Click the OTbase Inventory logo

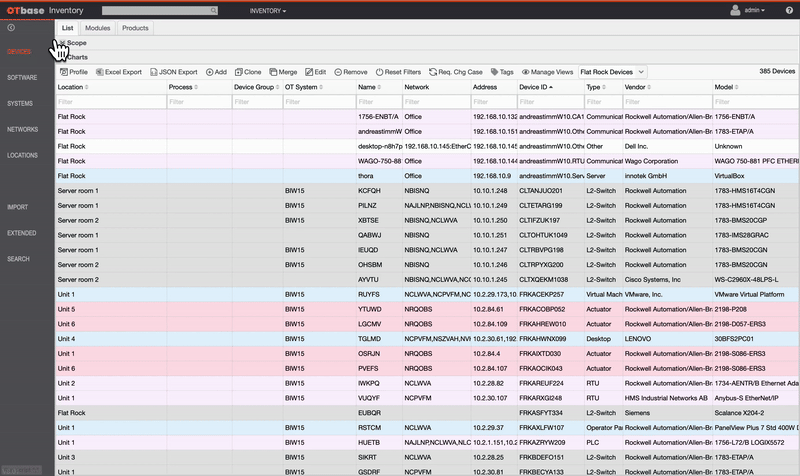tap(45, 10)
